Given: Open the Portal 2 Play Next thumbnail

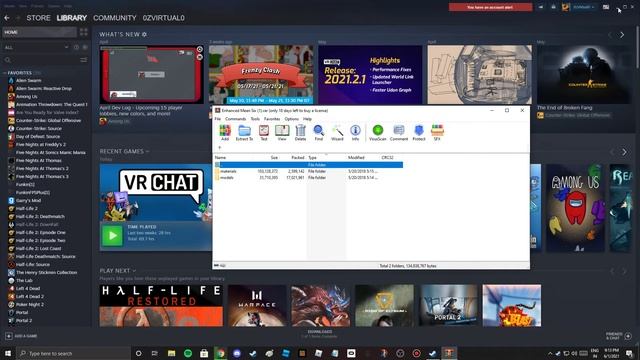Looking at the screenshot, I should (x=448, y=305).
